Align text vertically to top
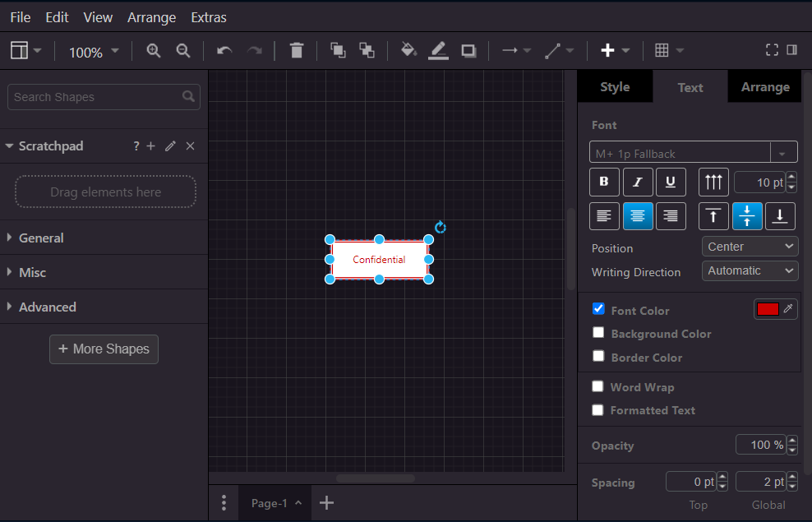 (x=713, y=216)
